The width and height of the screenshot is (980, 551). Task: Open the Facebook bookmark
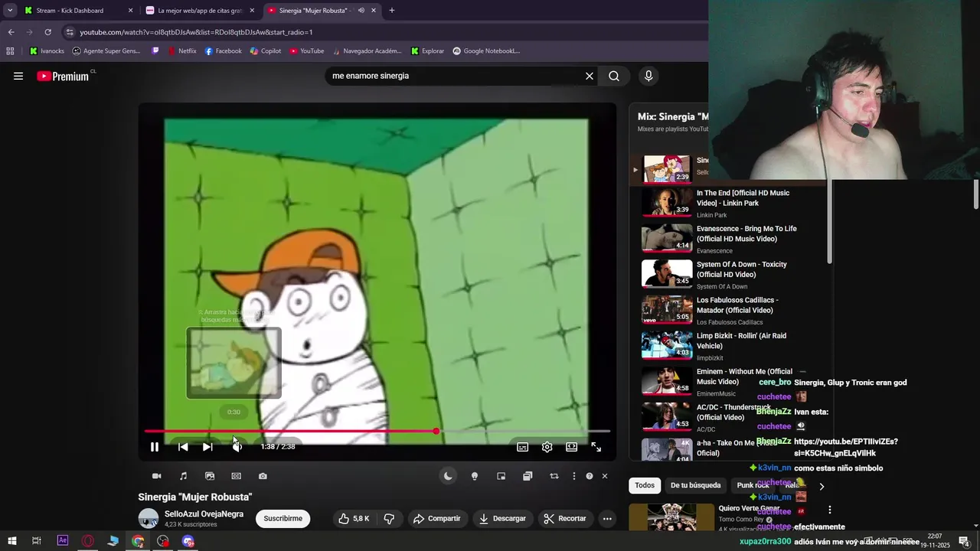[x=223, y=51]
